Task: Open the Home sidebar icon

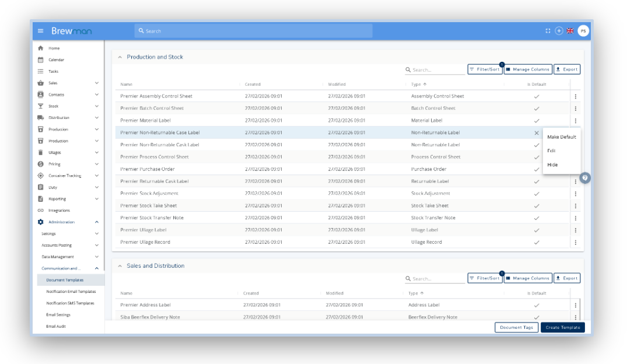Action: [41, 48]
